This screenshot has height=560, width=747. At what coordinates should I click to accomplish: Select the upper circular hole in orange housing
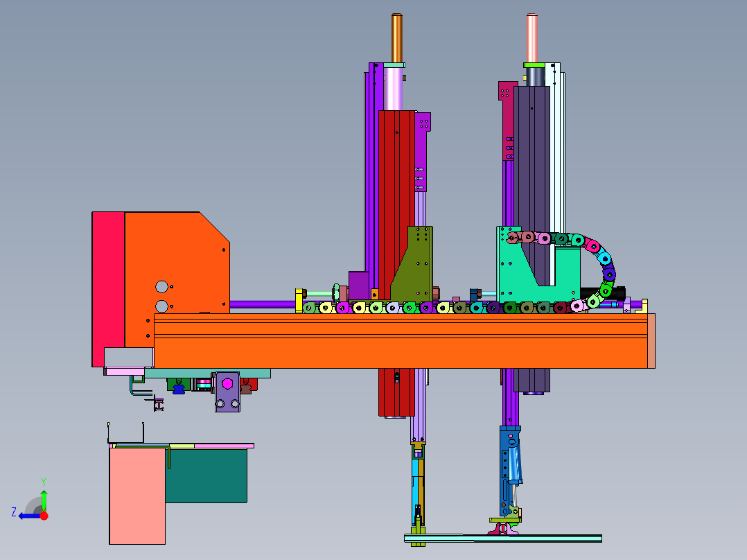[162, 287]
